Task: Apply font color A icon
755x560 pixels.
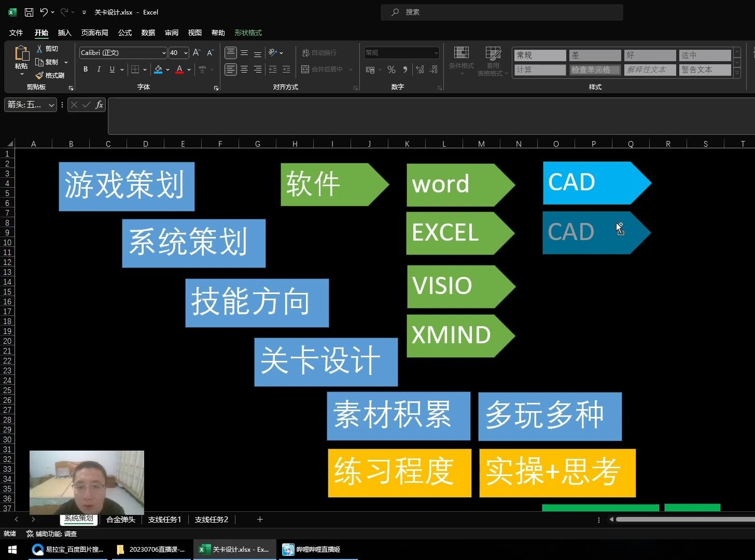Action: click(179, 69)
